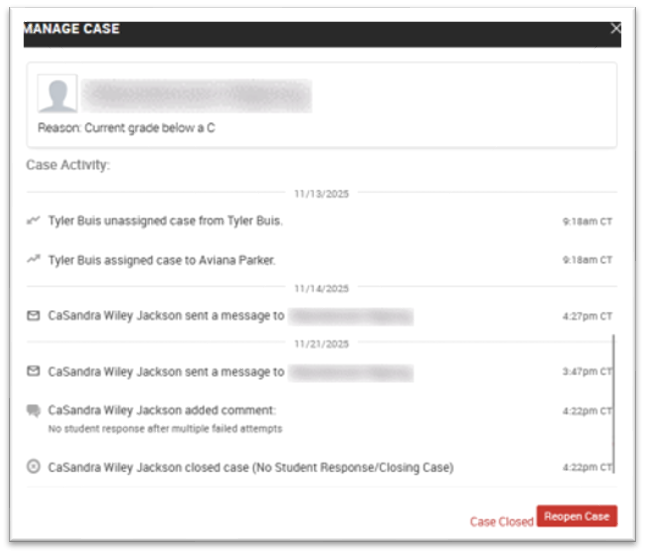645x552 pixels.
Task: Click the unassigned case trend icon
Action: [x=33, y=220]
